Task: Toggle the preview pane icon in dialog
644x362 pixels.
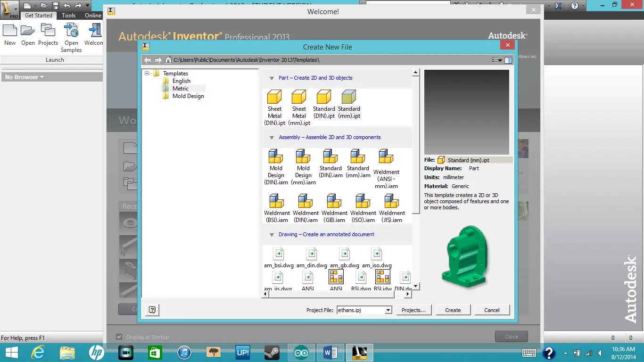Action: click(508, 60)
